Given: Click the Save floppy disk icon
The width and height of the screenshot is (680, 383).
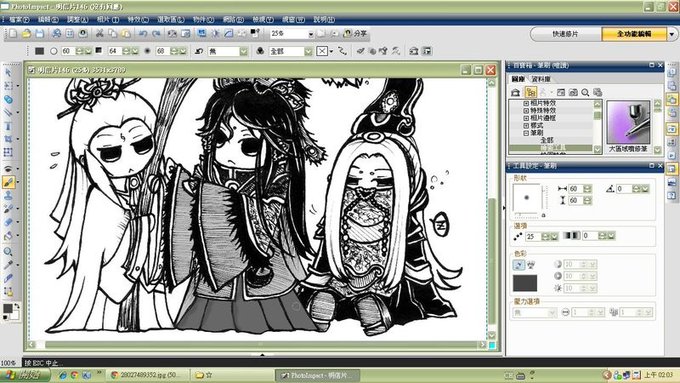Looking at the screenshot, I should 39,33.
